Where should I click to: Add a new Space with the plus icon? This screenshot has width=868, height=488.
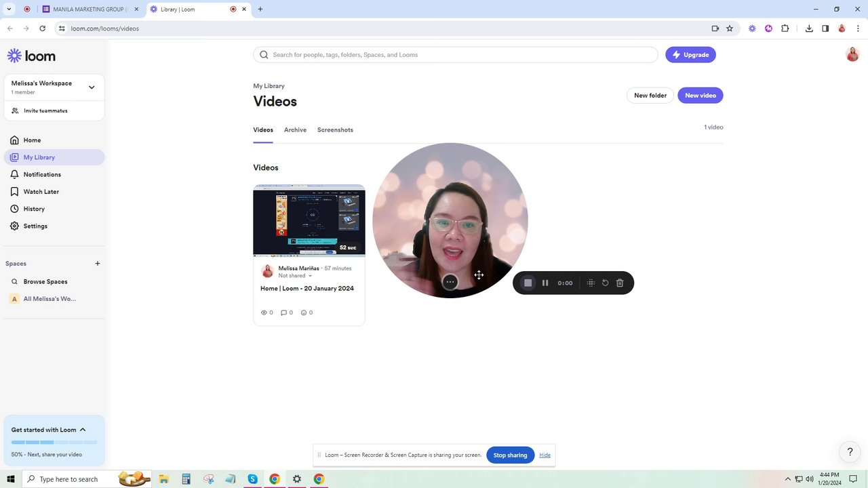[98, 264]
